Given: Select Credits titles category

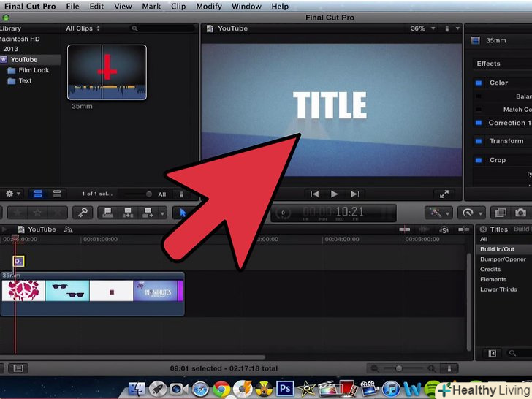Looking at the screenshot, I should point(490,269).
